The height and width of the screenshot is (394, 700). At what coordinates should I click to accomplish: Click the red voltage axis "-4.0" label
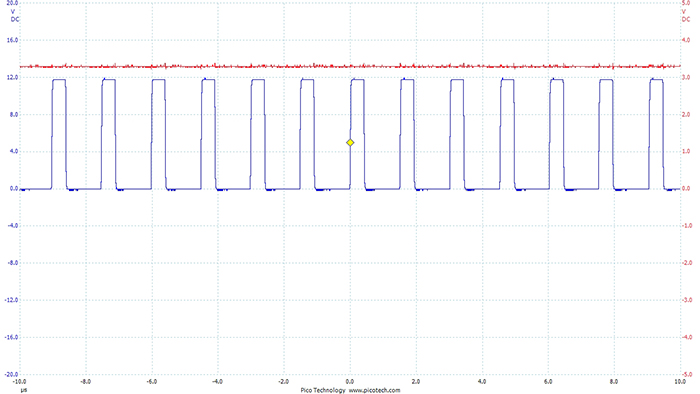pos(687,337)
